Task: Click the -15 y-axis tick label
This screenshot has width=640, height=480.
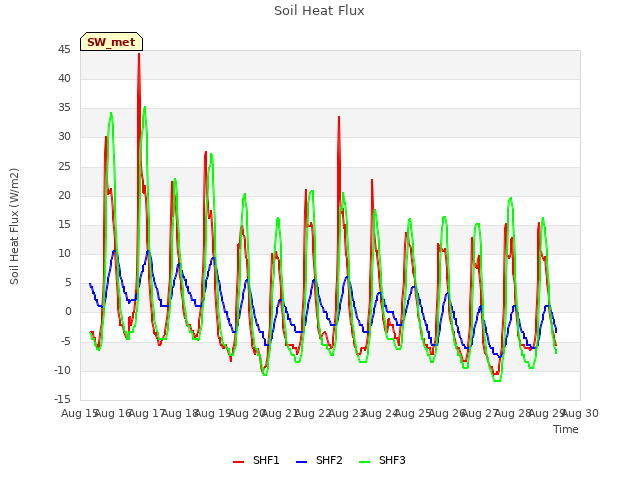Action: pos(62,399)
